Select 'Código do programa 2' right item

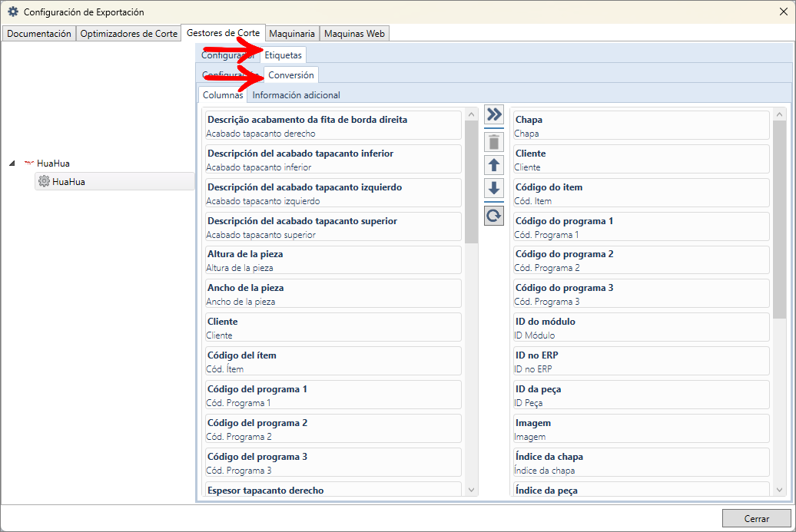click(641, 260)
